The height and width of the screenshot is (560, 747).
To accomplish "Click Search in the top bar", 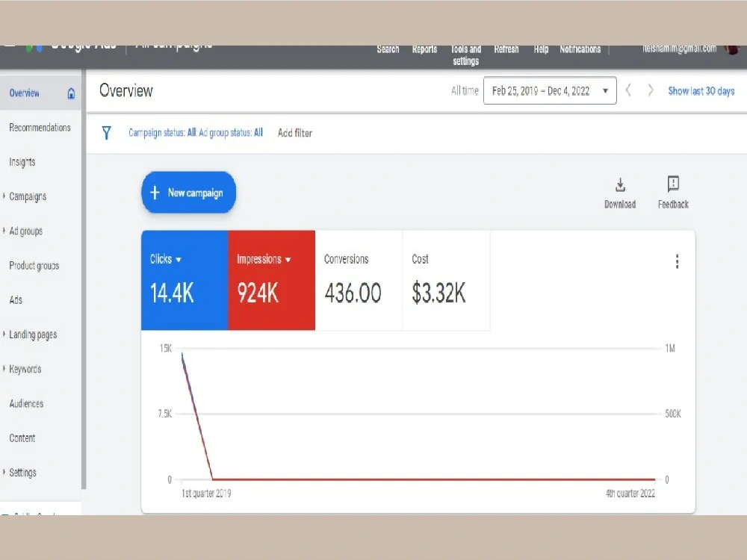I will coord(388,49).
